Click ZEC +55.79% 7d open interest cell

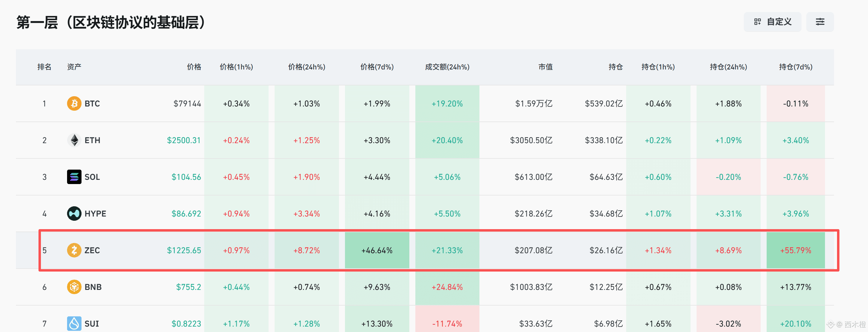click(x=796, y=251)
